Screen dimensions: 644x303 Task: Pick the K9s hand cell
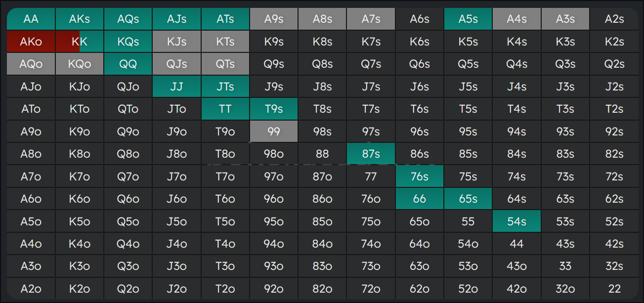(273, 42)
